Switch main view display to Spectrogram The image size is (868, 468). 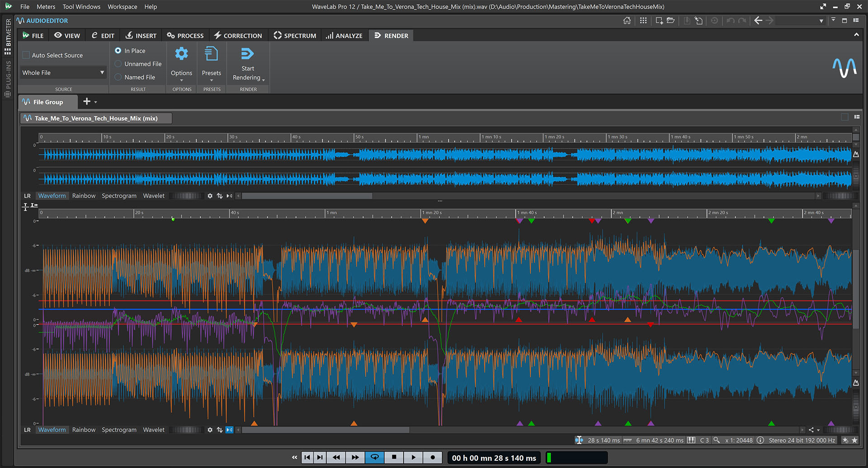119,430
